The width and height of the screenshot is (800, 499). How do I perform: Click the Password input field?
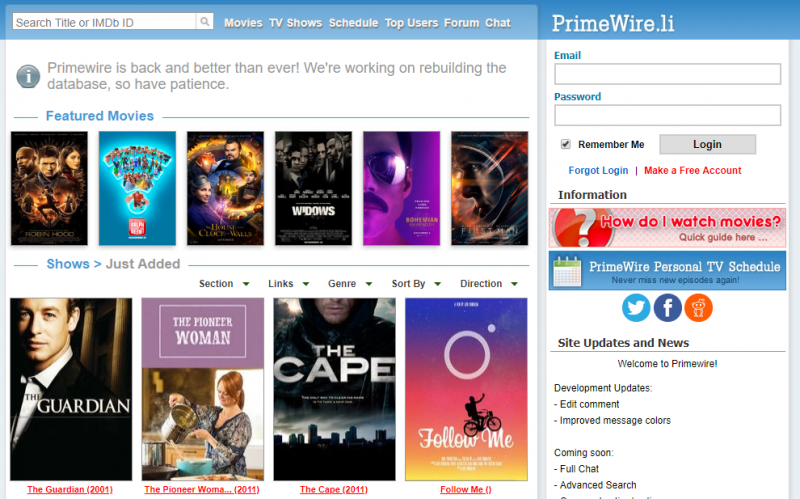(667, 115)
